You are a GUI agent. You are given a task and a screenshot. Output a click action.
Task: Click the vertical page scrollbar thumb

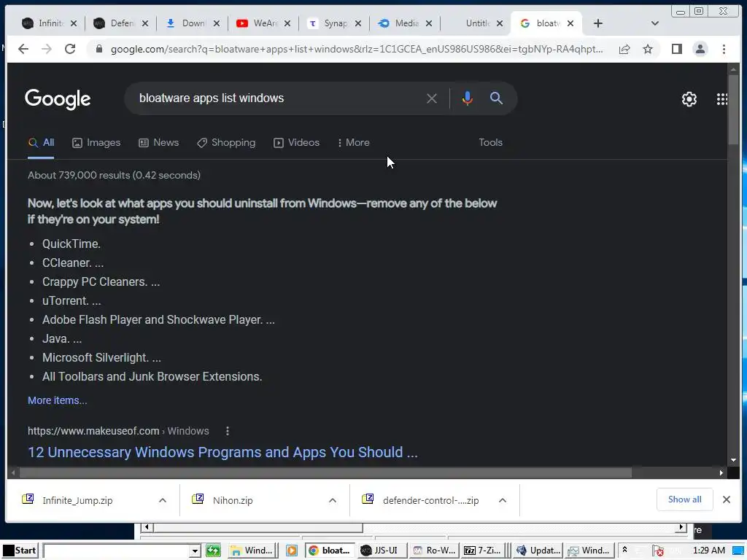click(x=733, y=109)
